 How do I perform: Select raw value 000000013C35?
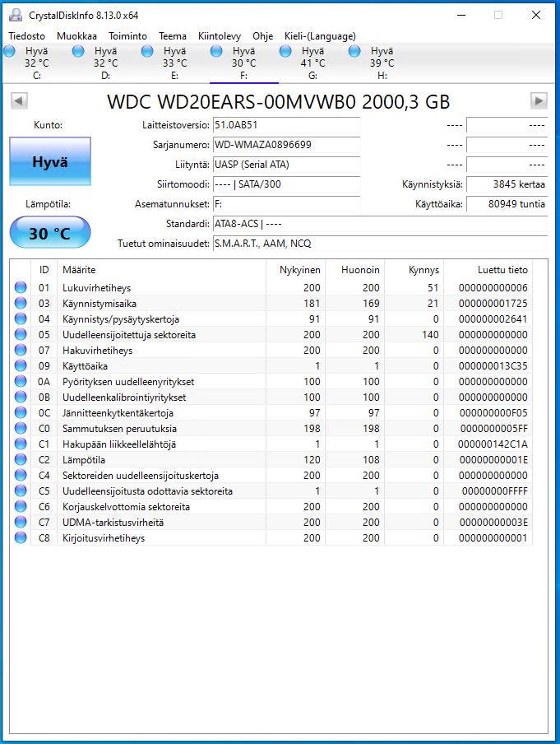pyautogui.click(x=493, y=366)
